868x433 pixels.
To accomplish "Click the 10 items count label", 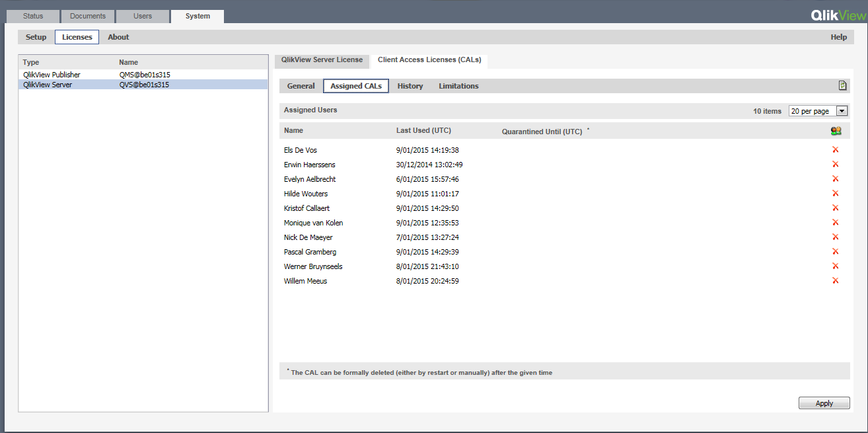I will click(767, 111).
